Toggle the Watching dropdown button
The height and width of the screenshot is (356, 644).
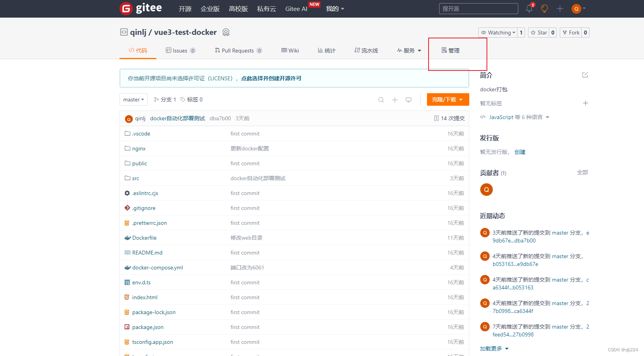[x=498, y=33]
